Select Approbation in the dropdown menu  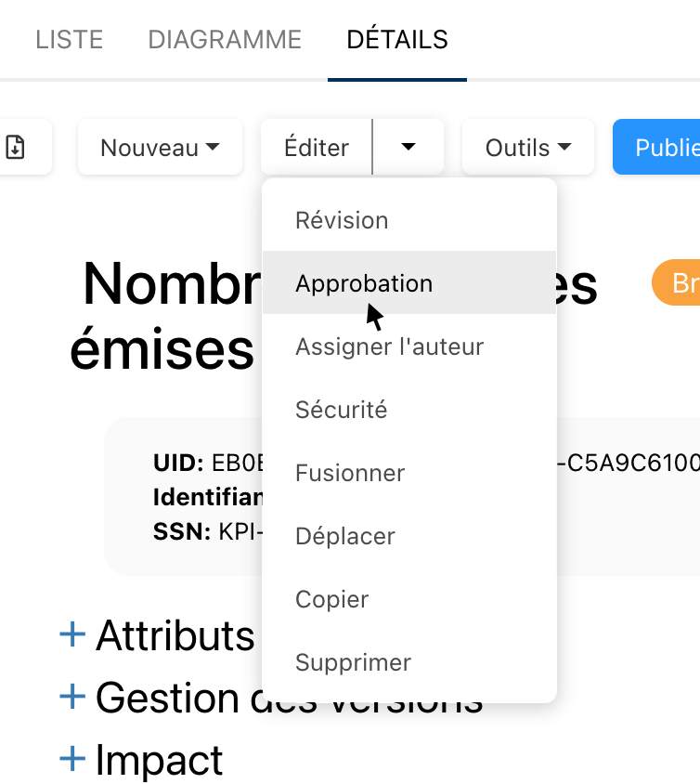pos(364,283)
